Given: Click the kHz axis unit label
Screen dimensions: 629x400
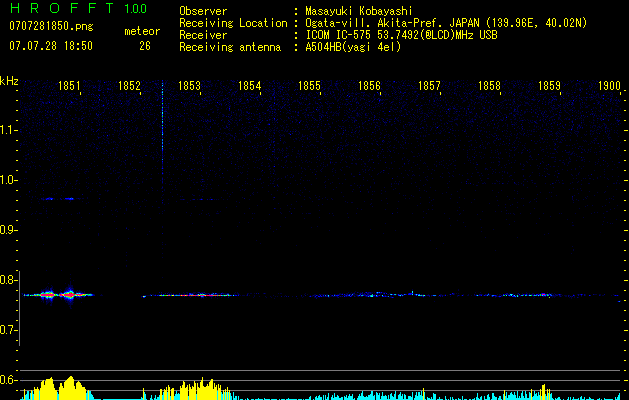Looking at the screenshot, I should pos(9,81).
